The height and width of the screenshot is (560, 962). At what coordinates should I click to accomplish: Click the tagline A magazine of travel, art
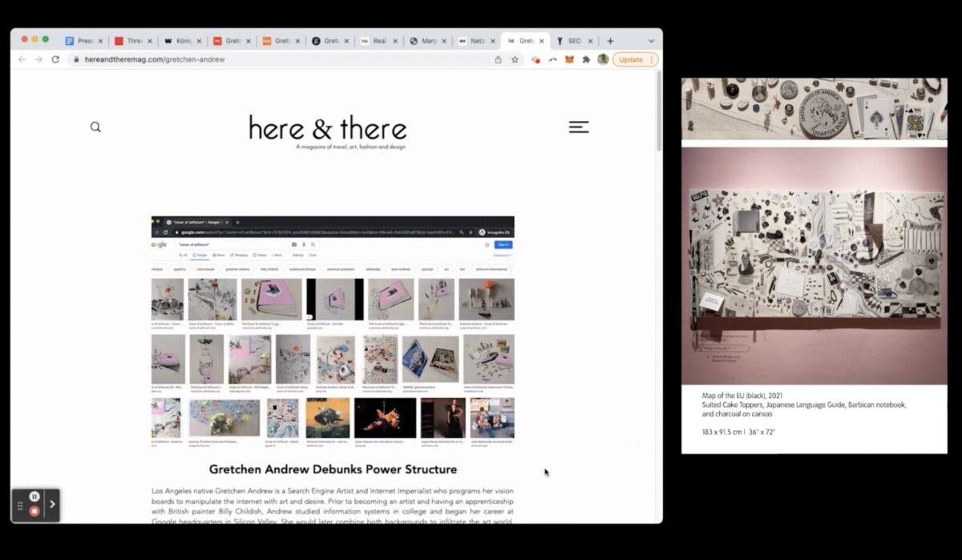click(x=350, y=147)
